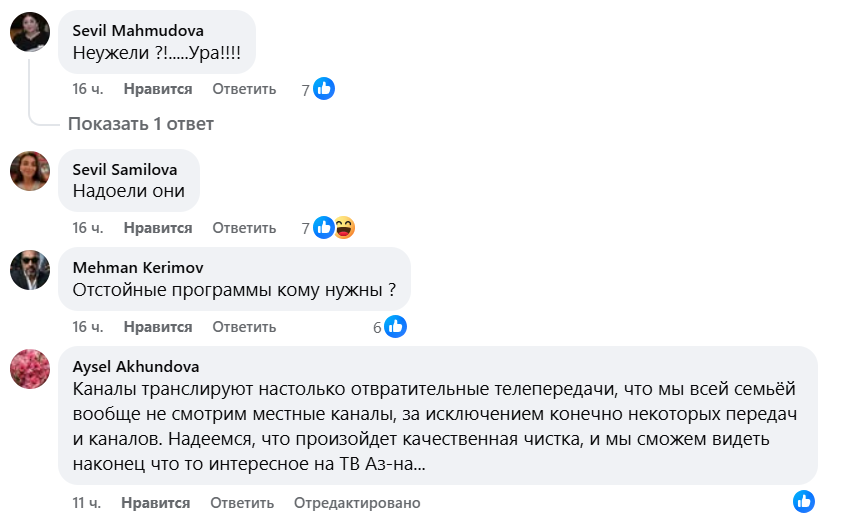The height and width of the screenshot is (523, 867).
Task: Open Aysel Akhundova's flower avatar
Action: coord(30,368)
